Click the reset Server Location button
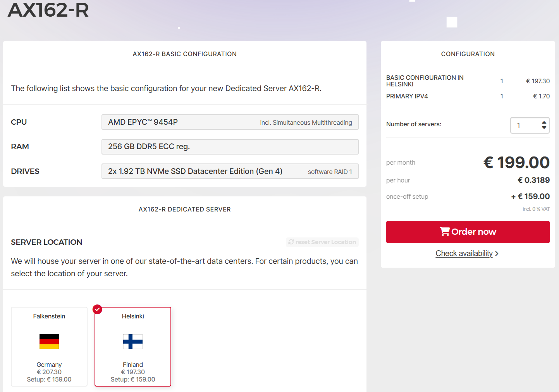 [x=322, y=242]
